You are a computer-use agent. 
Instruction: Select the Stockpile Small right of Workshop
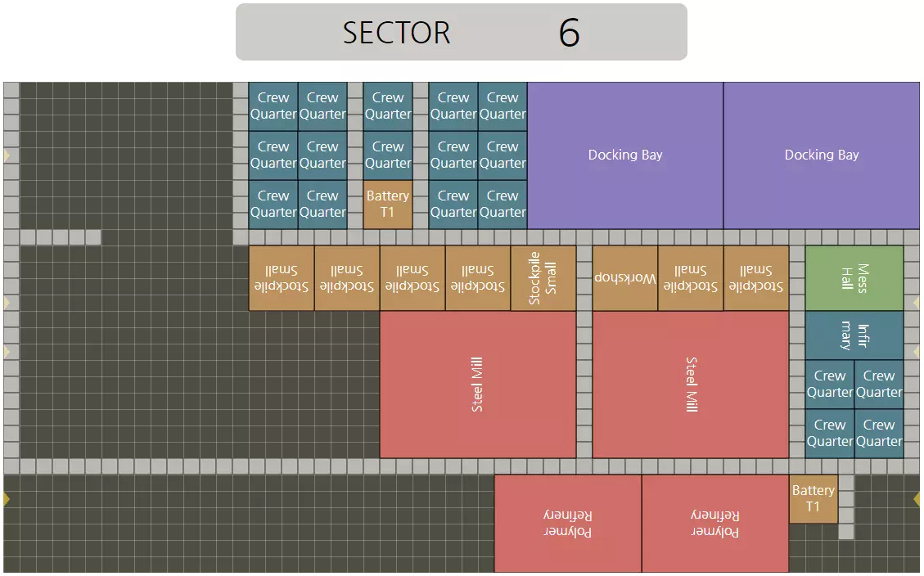(690, 278)
